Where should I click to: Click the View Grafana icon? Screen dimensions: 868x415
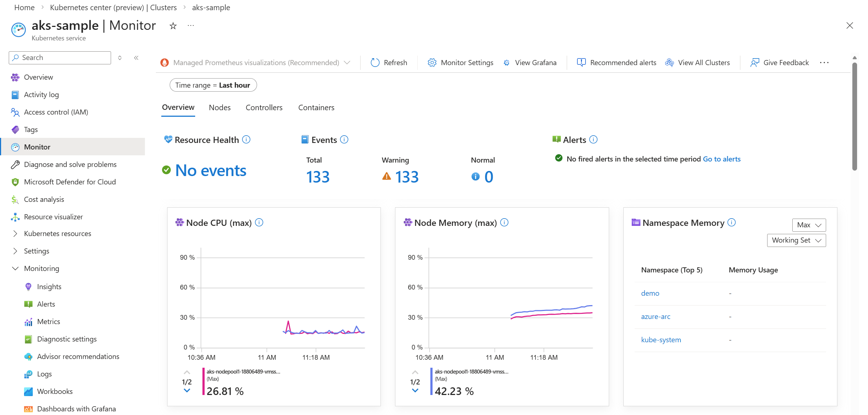[x=507, y=63]
